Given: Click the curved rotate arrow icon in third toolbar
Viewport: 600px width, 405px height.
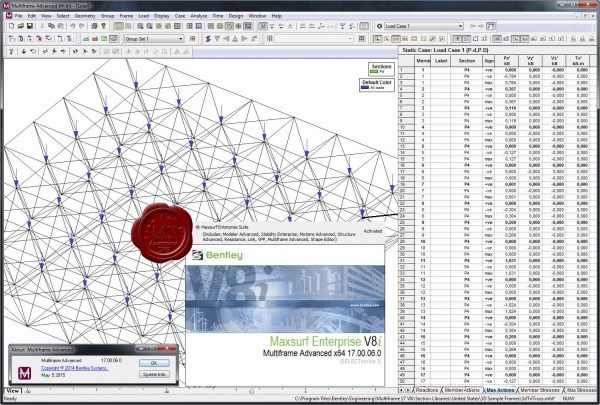Looking at the screenshot, I should point(33,51).
